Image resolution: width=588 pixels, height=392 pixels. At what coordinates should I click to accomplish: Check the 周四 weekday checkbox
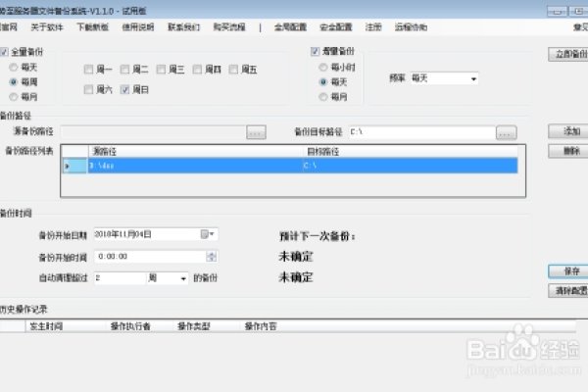(x=197, y=70)
